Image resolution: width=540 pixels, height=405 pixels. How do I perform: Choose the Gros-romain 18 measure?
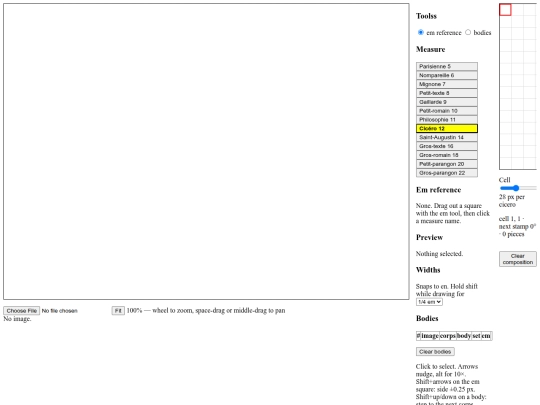click(447, 155)
